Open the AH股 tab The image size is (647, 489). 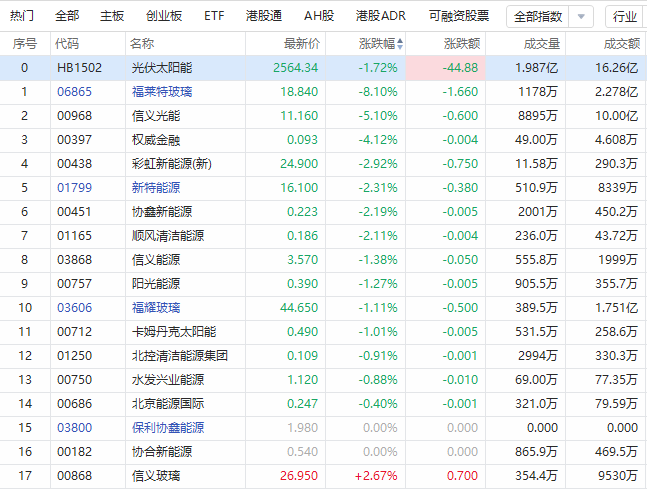tap(319, 16)
